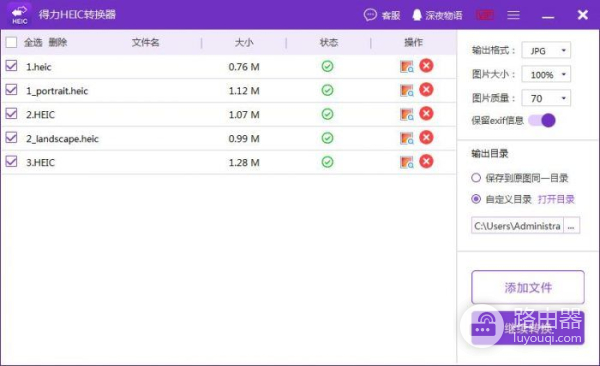This screenshot has height=366, width=600.
Task: Remove 2_landscape.heic from the list
Action: [x=426, y=137]
